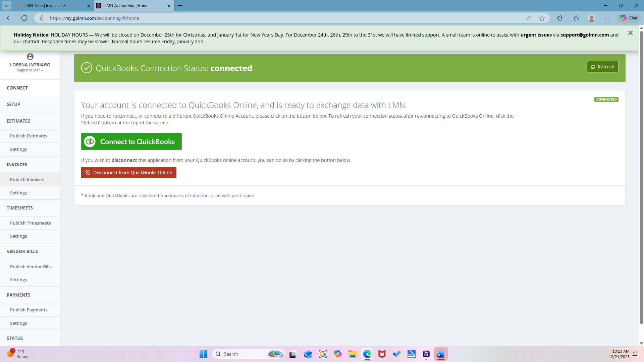Open weather widget showing 77°F Sunny

[x=17, y=354]
